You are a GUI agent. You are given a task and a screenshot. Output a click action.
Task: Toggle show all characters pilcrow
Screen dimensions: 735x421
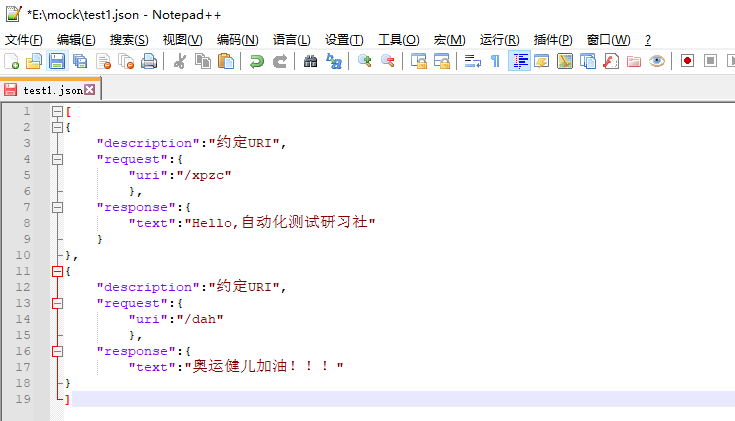[x=495, y=61]
